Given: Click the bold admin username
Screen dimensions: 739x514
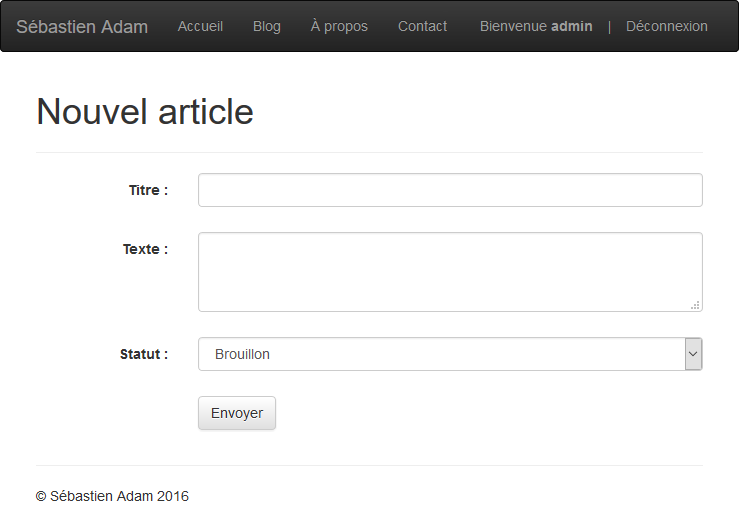Looking at the screenshot, I should (x=572, y=27).
